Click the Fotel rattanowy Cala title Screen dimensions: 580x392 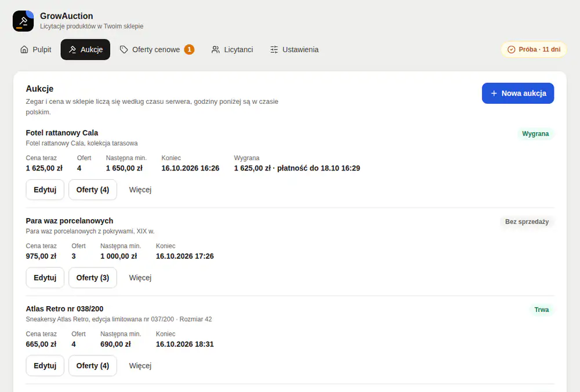(62, 133)
